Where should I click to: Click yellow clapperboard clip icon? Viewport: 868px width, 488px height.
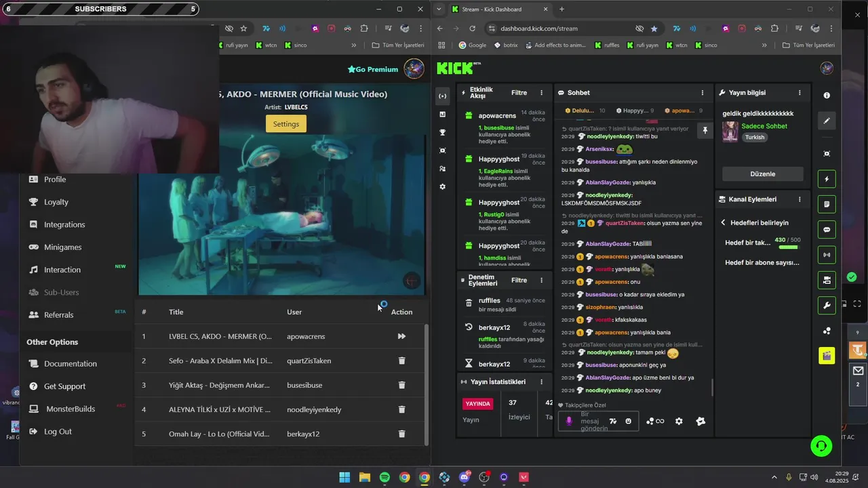(x=827, y=355)
